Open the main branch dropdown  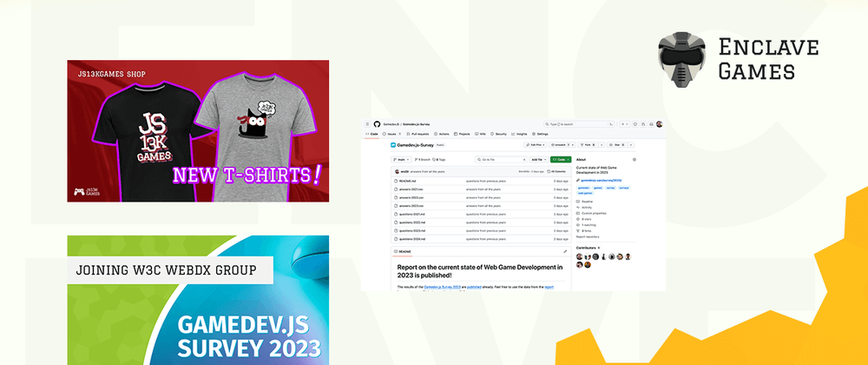point(403,160)
